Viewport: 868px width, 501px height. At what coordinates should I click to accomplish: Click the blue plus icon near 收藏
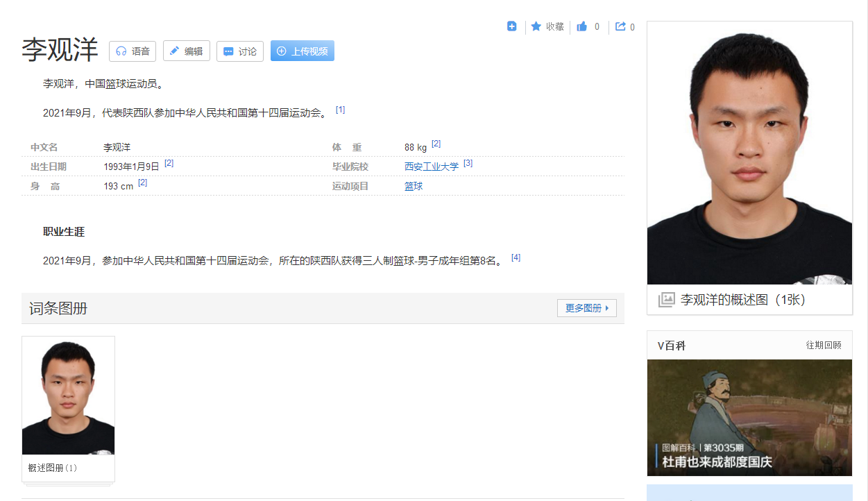click(x=512, y=26)
